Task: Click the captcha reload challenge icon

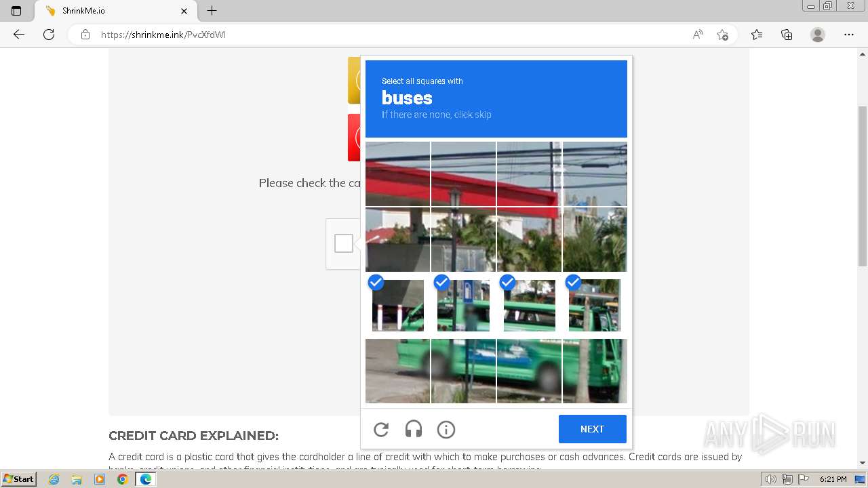Action: pos(381,429)
